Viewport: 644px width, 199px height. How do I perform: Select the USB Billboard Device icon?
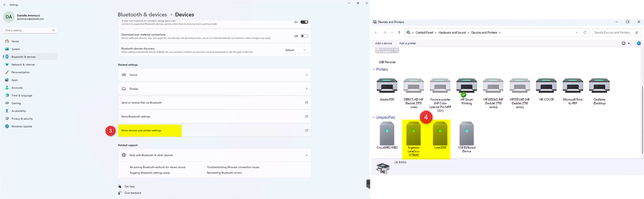click(466, 133)
